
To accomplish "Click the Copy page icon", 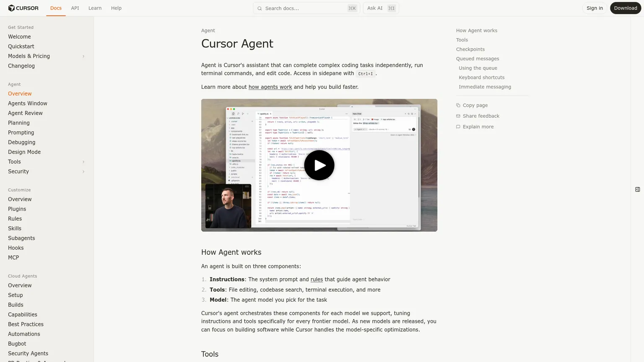I will pos(458,106).
